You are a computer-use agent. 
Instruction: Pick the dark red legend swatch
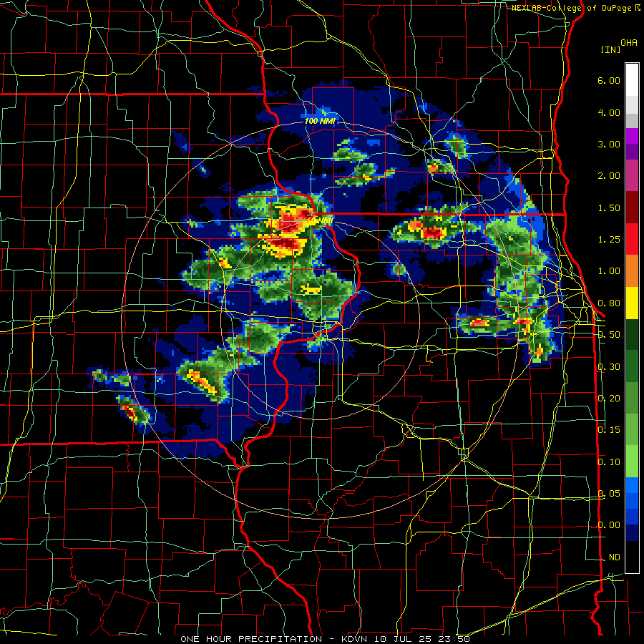tap(632, 208)
